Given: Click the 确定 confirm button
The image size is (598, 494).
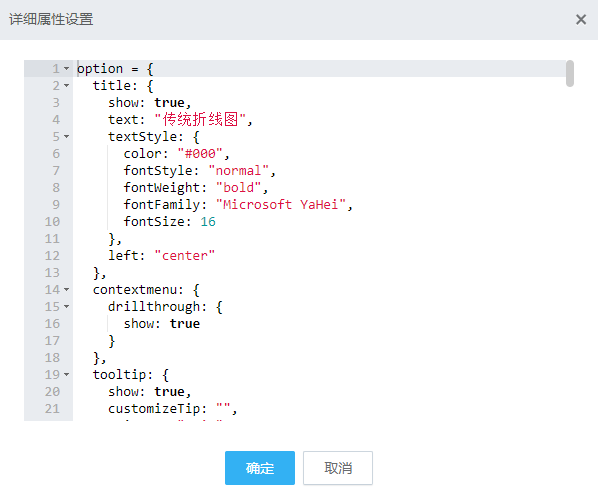Looking at the screenshot, I should pos(260,468).
